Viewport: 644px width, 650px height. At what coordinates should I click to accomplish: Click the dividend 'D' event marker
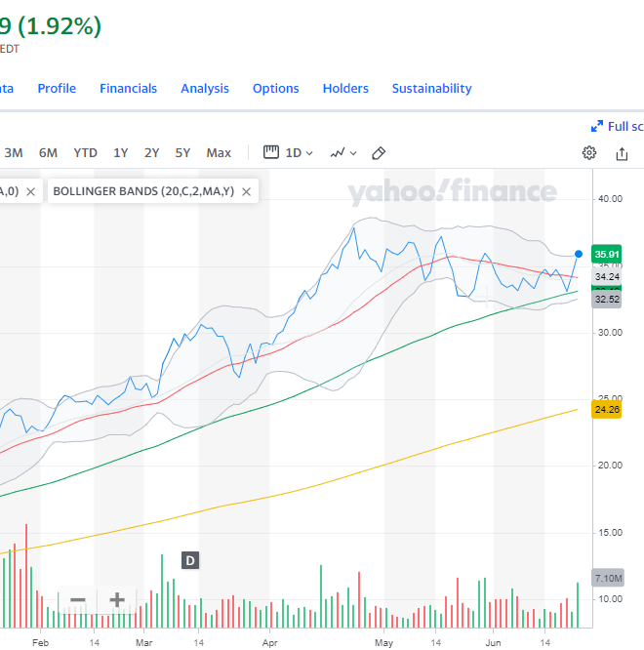pos(190,560)
